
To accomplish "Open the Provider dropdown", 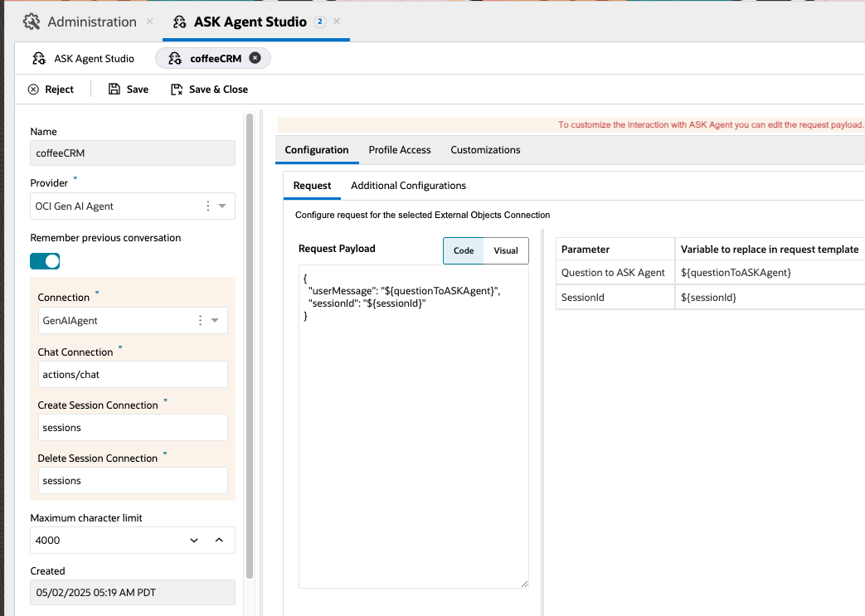I will pos(222,206).
